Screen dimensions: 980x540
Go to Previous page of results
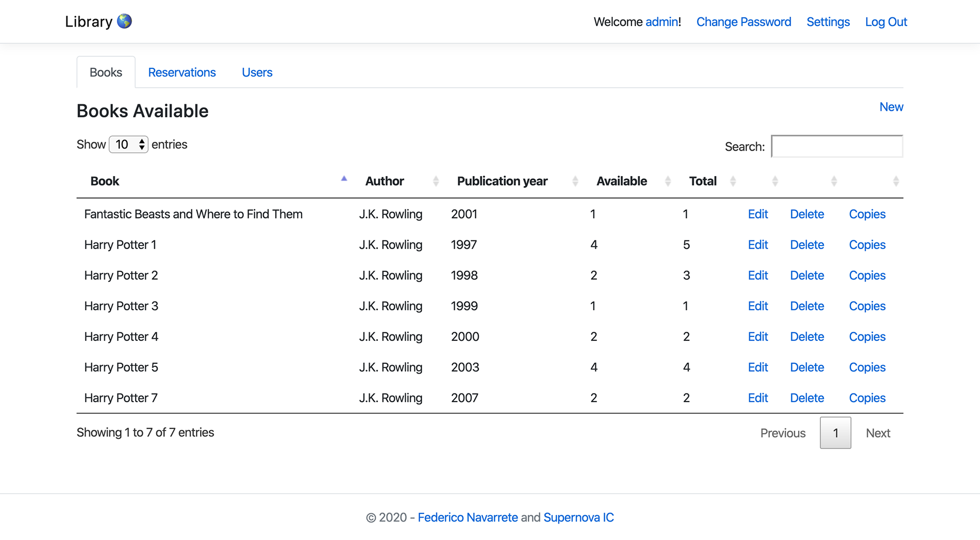click(x=782, y=433)
